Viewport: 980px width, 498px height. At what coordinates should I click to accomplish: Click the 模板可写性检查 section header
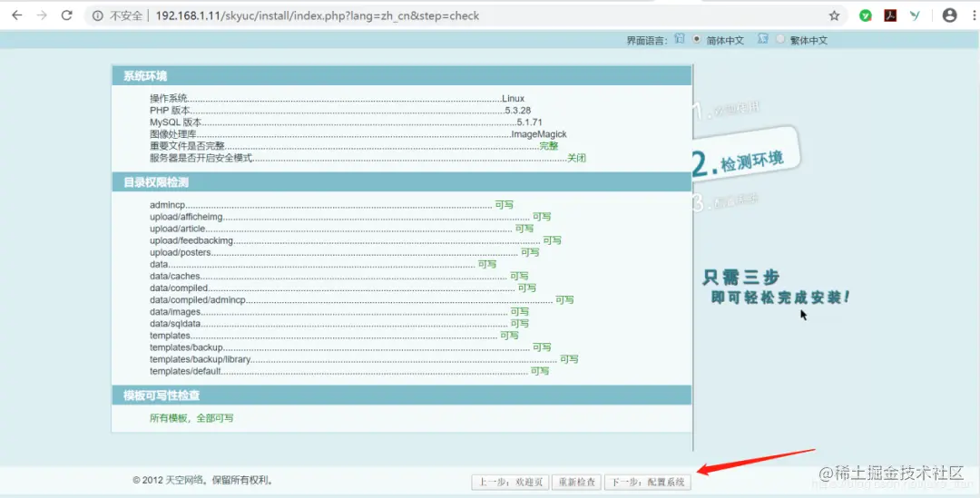tap(402, 395)
